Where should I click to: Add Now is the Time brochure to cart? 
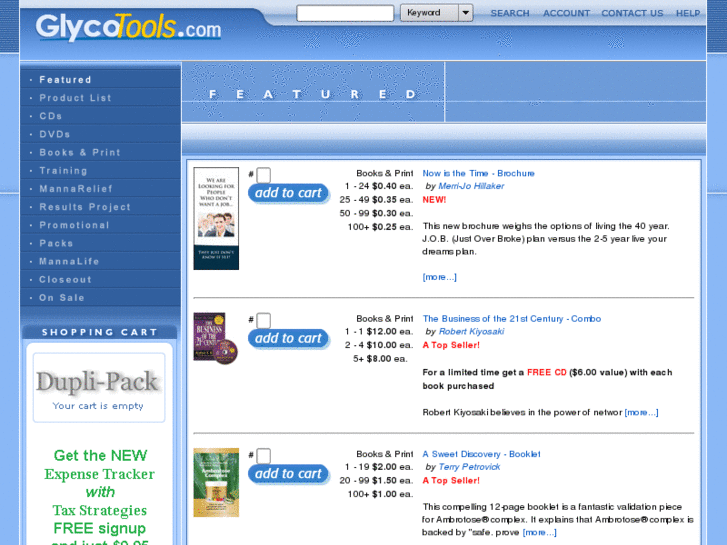pos(288,193)
